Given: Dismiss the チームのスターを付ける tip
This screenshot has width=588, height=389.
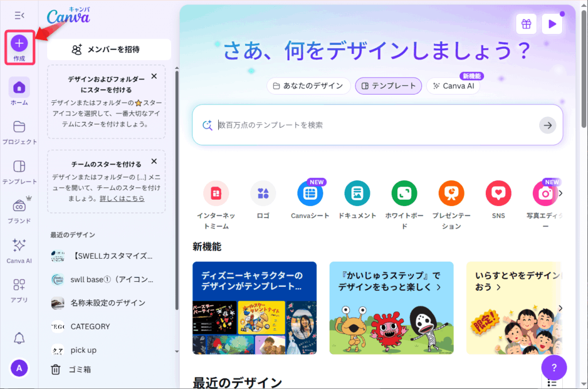Looking at the screenshot, I should coord(154,161).
